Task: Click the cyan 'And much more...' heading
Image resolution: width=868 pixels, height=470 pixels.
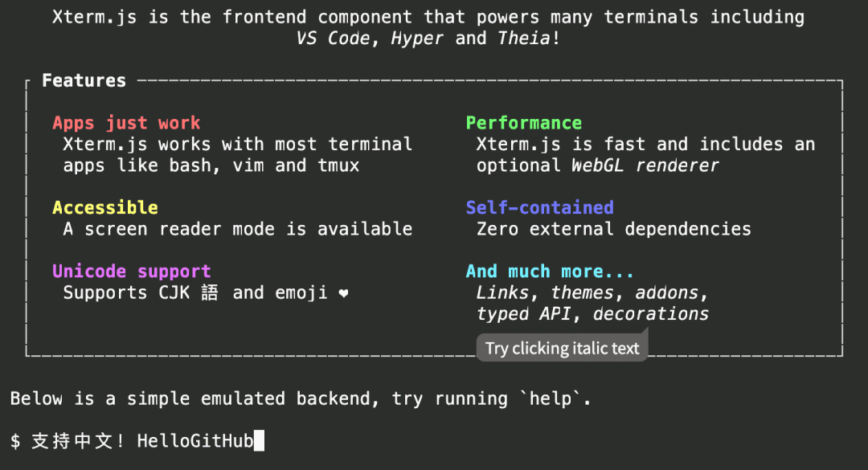Action: tap(550, 272)
